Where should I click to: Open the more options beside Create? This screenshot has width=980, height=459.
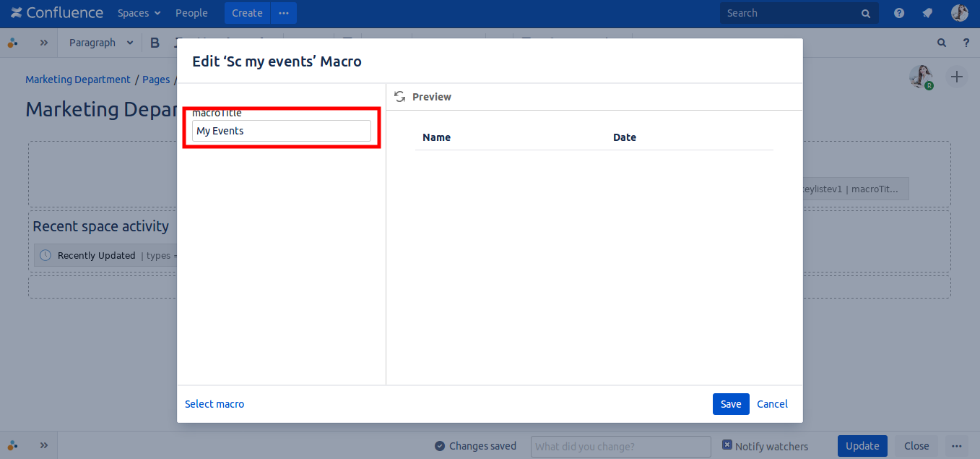coord(284,13)
